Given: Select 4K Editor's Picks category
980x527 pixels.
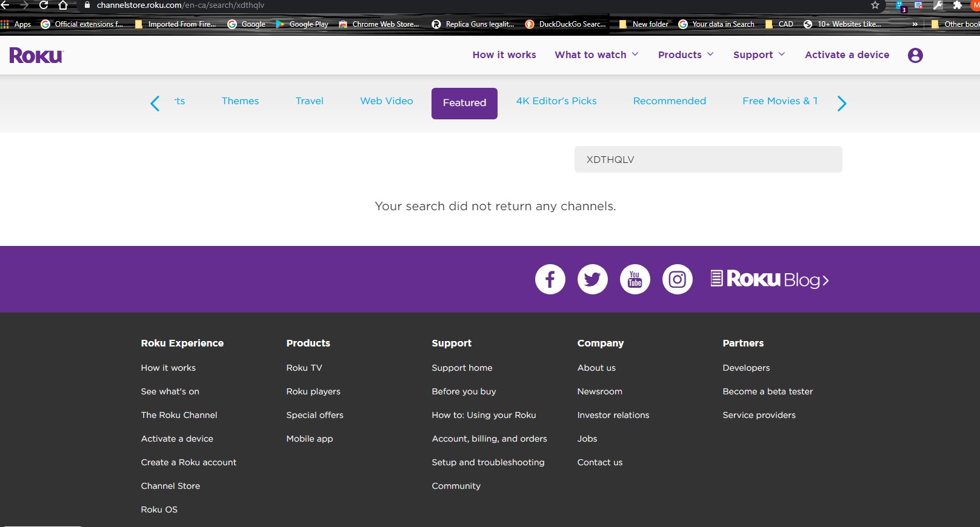Looking at the screenshot, I should pos(556,101).
